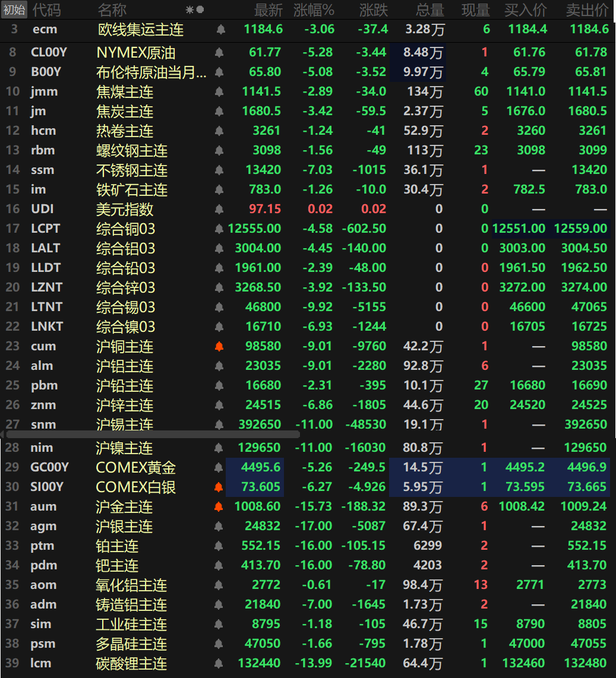Toggle alert bell for 沪金主连

[x=219, y=506]
